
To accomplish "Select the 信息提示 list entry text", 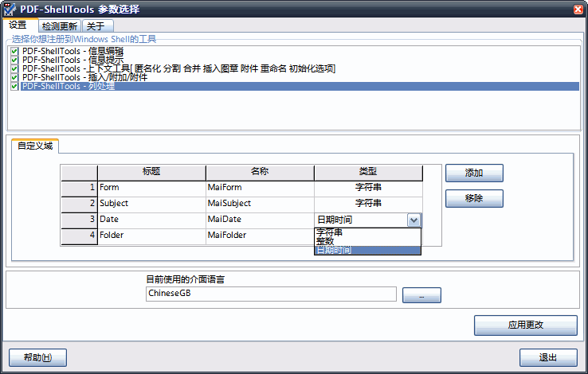I will point(73,60).
